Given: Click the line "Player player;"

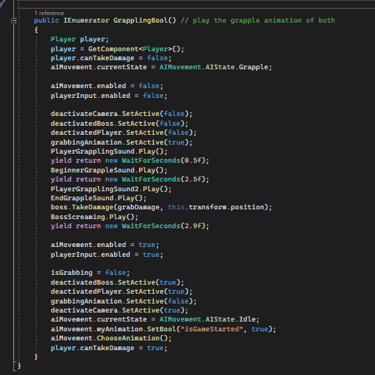Looking at the screenshot, I should (80, 39).
